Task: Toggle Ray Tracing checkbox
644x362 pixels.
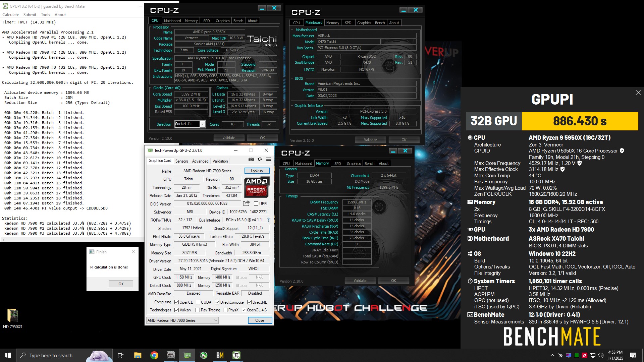Action: pyautogui.click(x=198, y=310)
